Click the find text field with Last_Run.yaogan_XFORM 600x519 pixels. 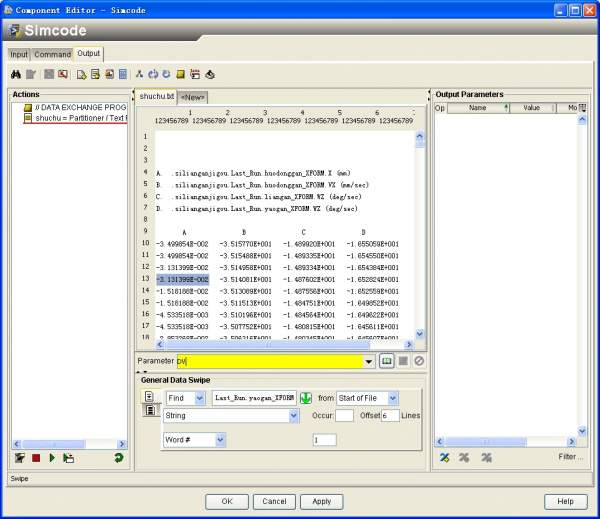click(x=254, y=398)
